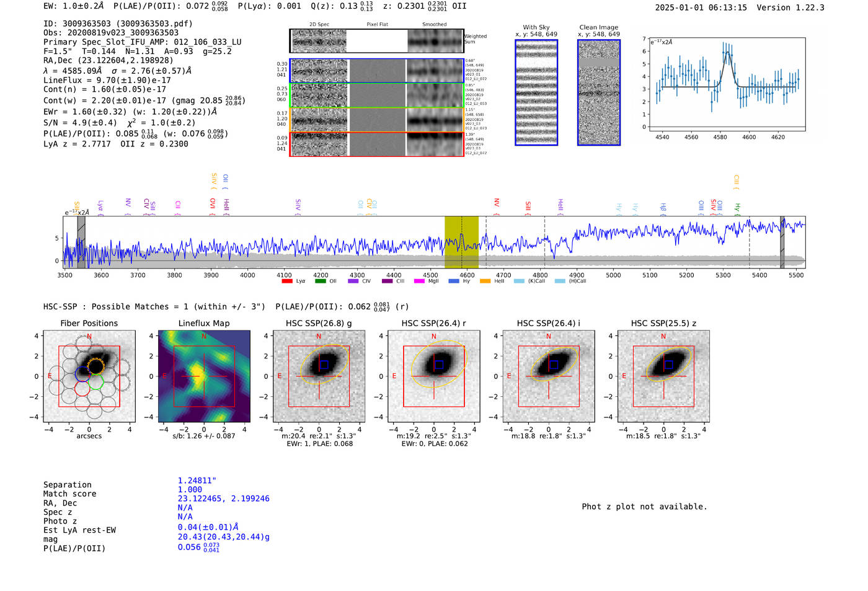Select the orange HeII legend swatch
Screen dimensions: 868x591
[x=485, y=281]
